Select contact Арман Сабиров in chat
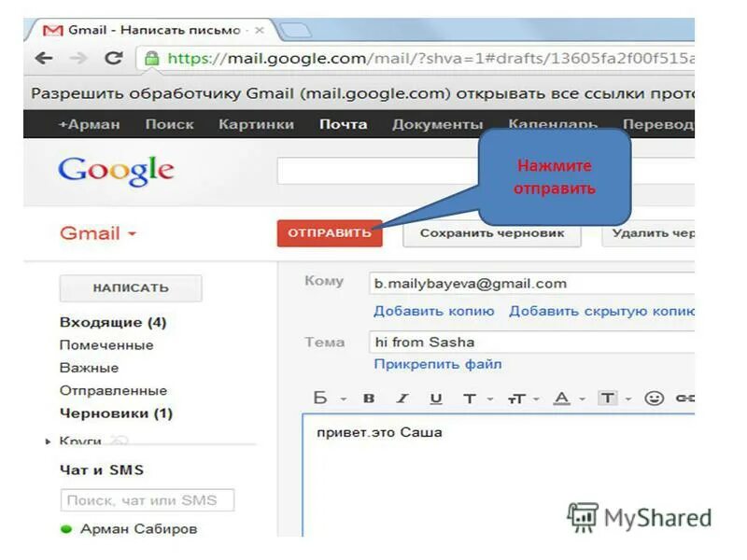 (138, 528)
